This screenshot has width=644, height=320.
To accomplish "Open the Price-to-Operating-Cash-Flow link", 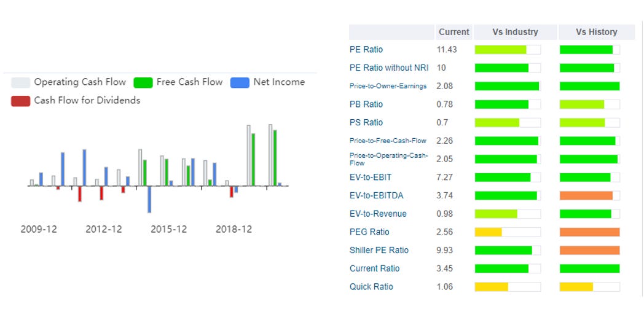I will [x=388, y=159].
